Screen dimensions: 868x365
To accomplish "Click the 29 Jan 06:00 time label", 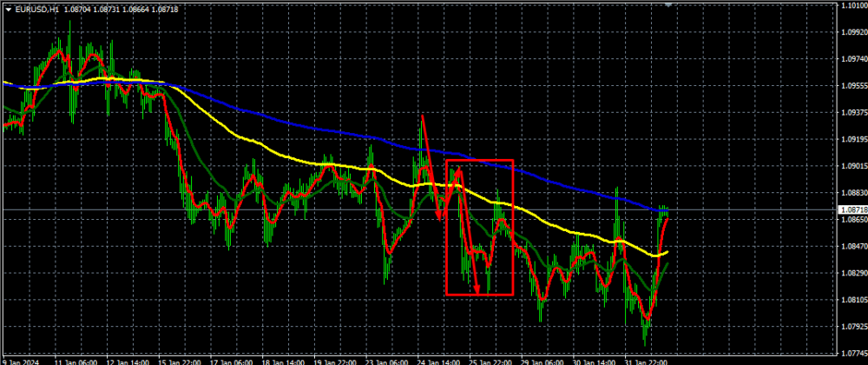I will pos(543,362).
